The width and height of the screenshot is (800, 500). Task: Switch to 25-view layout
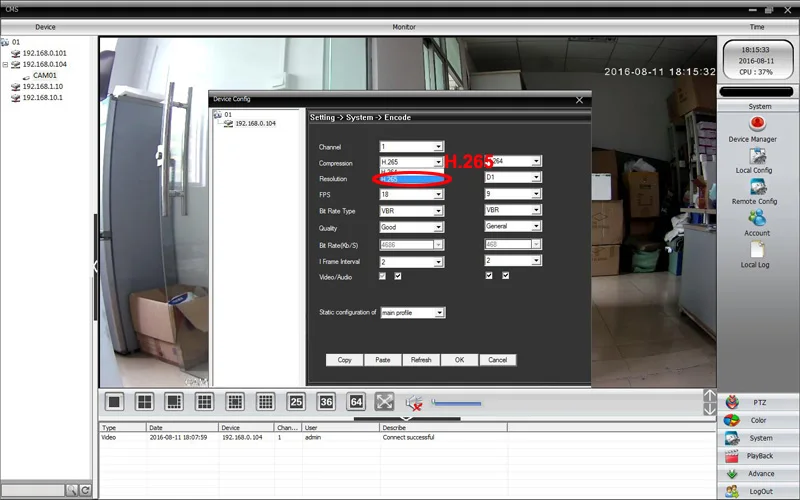(296, 402)
